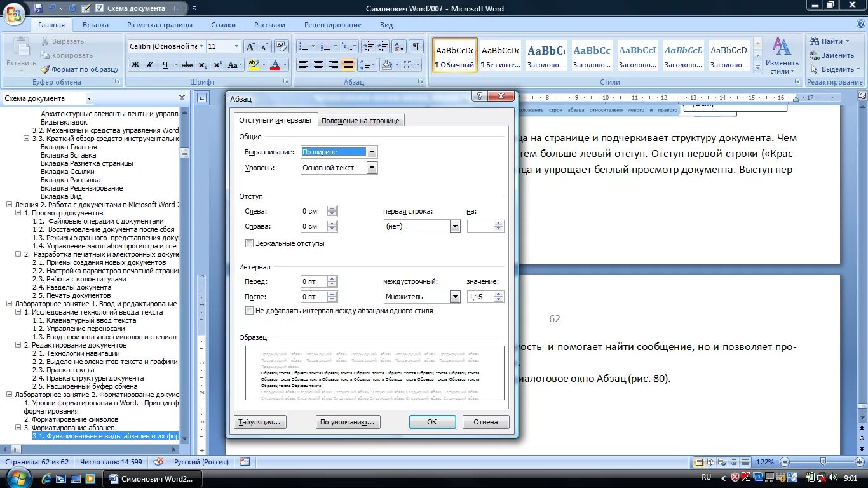Viewport: 868px width, 488px height.
Task: Close the Схема документа pane
Action: coord(182,98)
